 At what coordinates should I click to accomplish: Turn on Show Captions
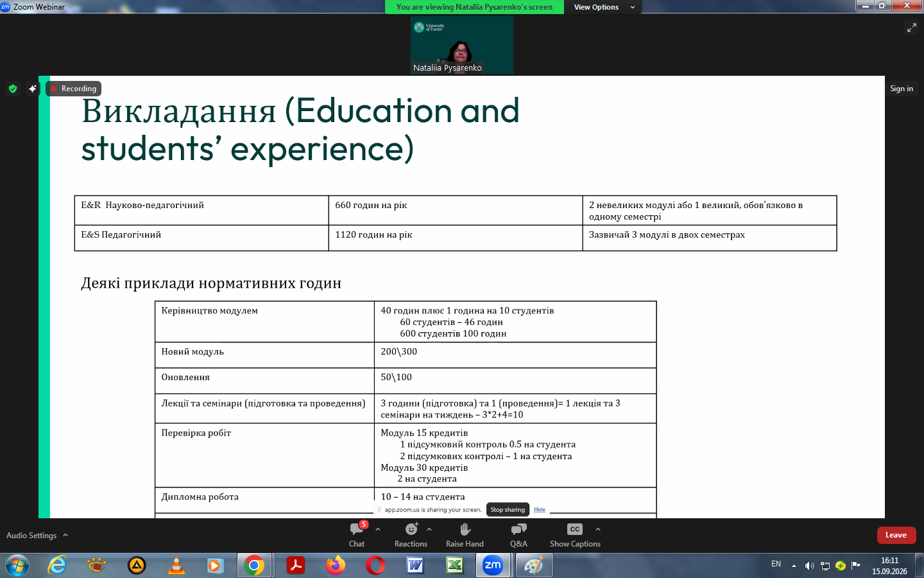tap(575, 535)
